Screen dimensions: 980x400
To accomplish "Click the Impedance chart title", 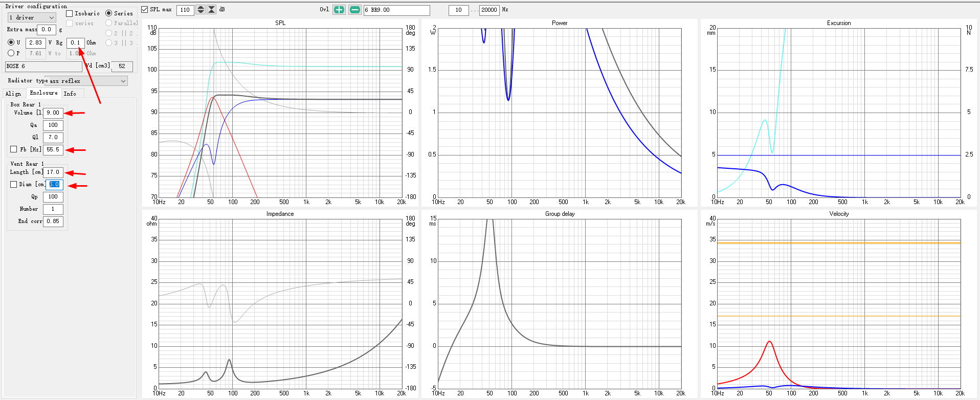I will tap(280, 214).
